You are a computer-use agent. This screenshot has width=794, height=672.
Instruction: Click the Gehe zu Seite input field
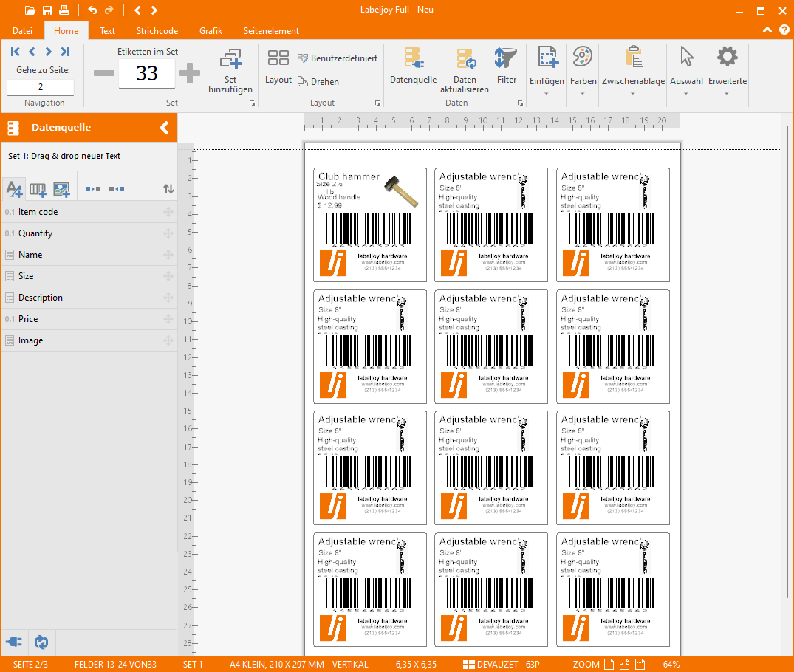tap(41, 87)
